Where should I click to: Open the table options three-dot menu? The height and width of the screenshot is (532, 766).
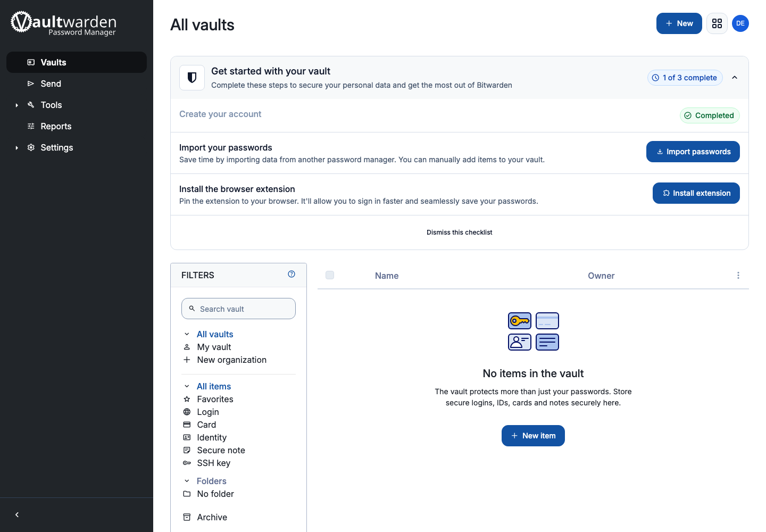(x=738, y=275)
